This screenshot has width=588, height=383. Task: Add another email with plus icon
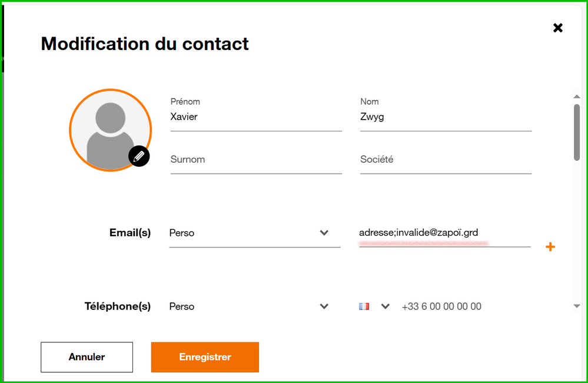[x=550, y=247]
